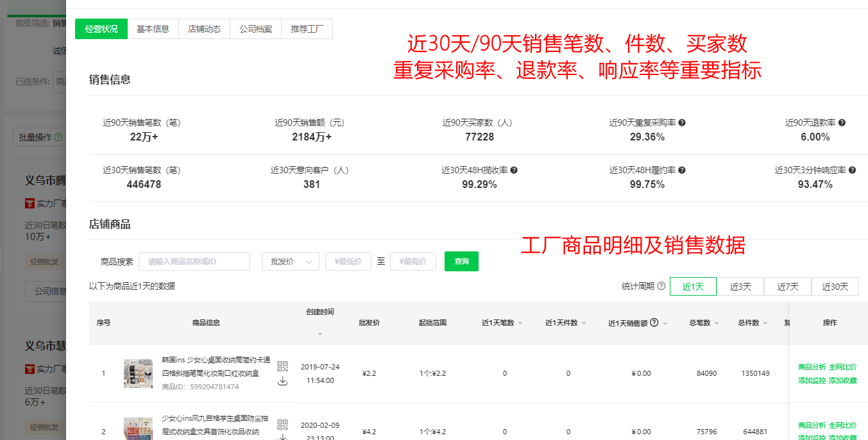Viewport: 868px width, 440px height.
Task: Click the QR code icon on first product row
Action: coord(282,366)
